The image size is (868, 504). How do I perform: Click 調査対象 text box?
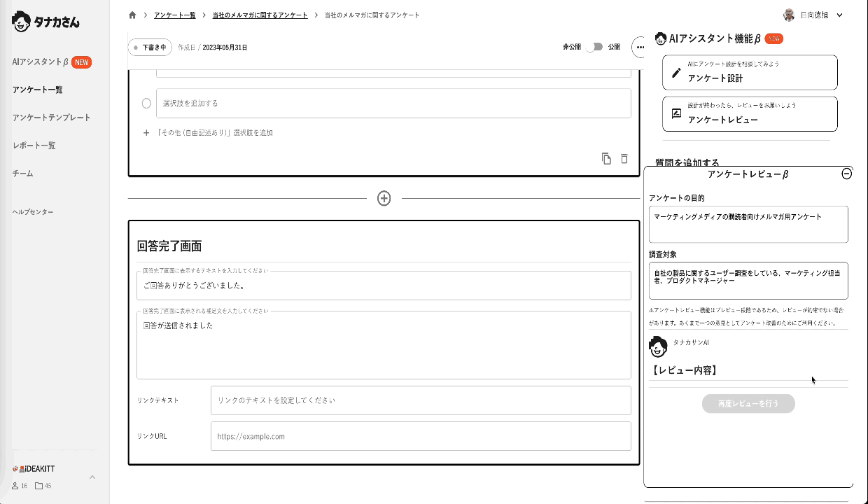pos(748,280)
